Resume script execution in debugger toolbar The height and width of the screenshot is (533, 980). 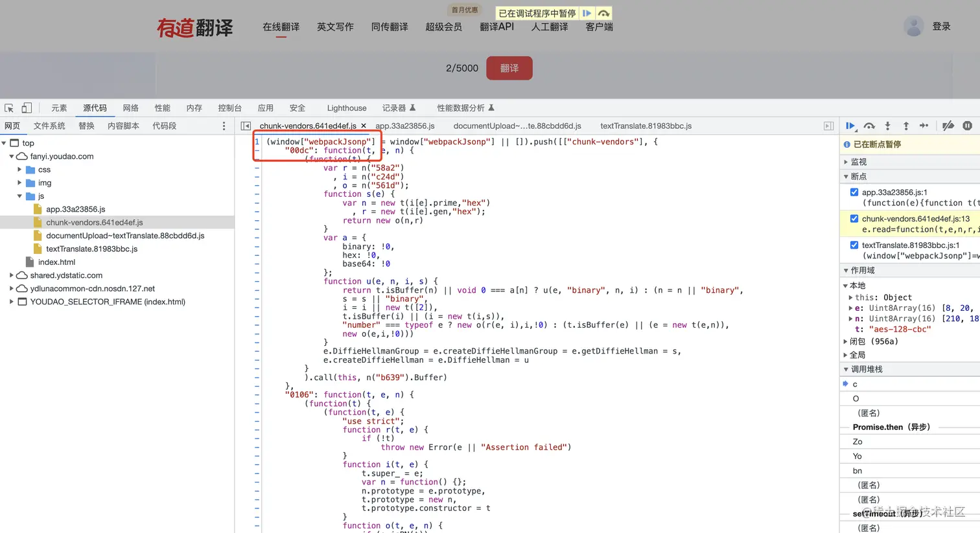click(x=850, y=126)
